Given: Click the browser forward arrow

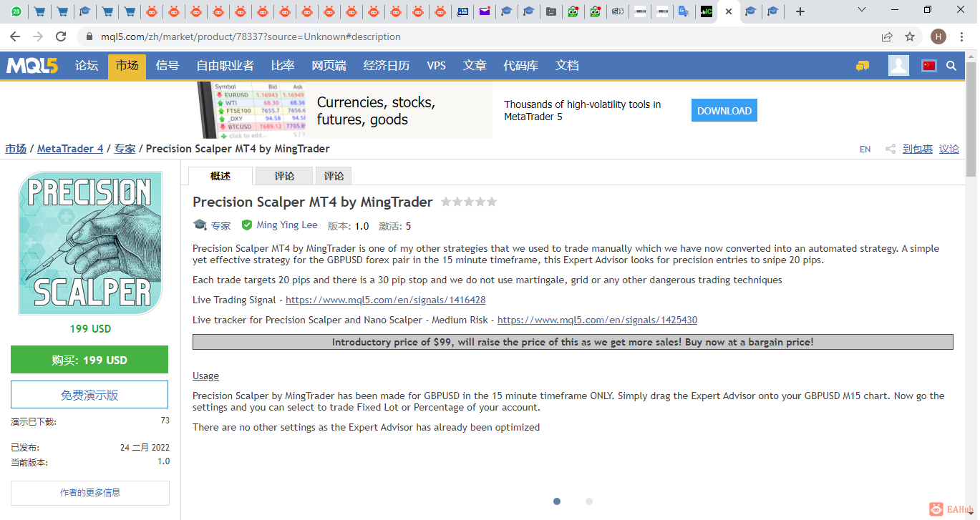Looking at the screenshot, I should pos(38,36).
